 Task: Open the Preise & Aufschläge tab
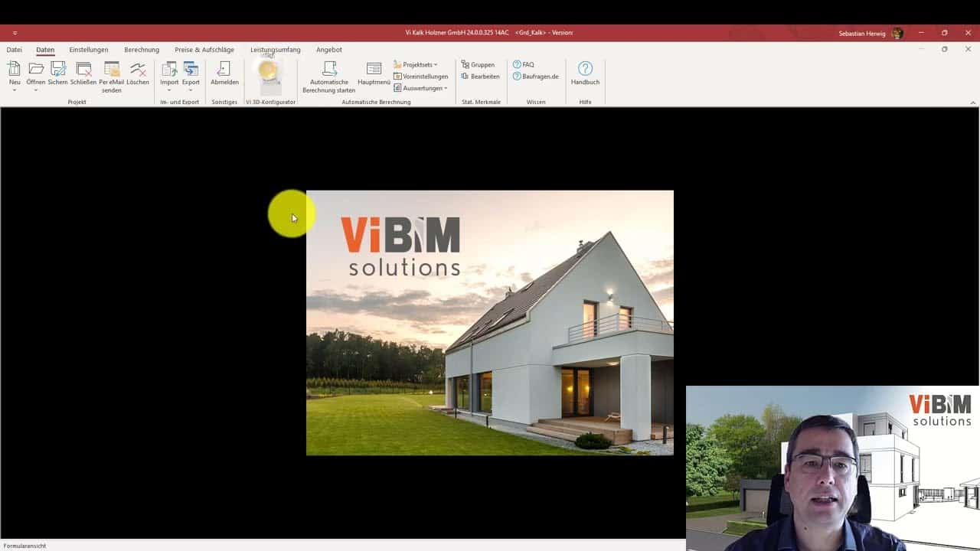pos(204,50)
